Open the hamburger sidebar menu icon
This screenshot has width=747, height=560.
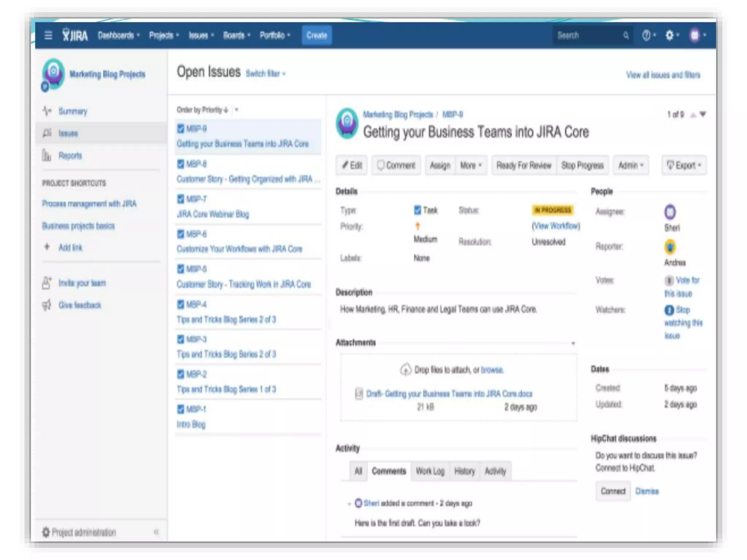coord(48,35)
